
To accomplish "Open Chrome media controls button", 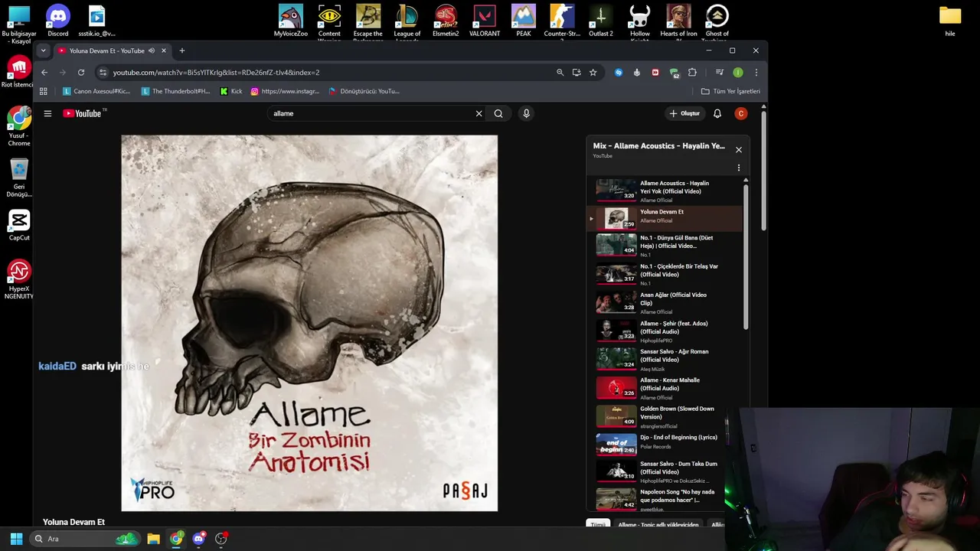I will click(x=720, y=73).
